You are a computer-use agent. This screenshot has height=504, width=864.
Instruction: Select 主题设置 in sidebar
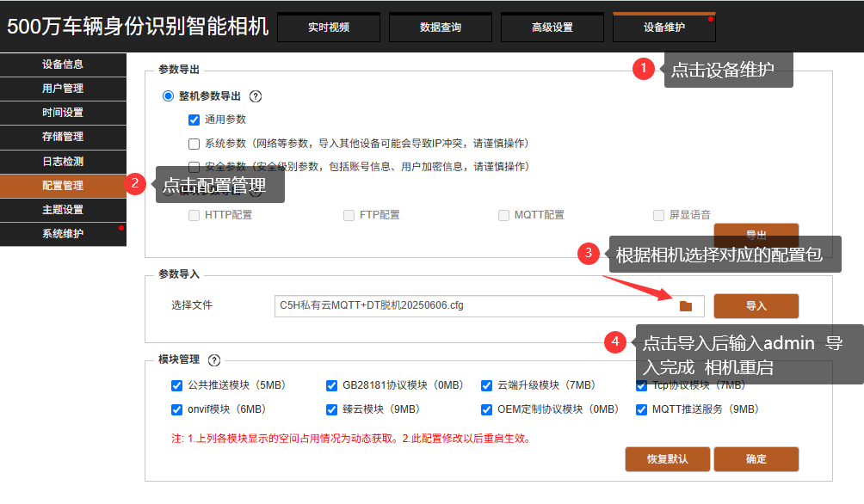pyautogui.click(x=63, y=210)
